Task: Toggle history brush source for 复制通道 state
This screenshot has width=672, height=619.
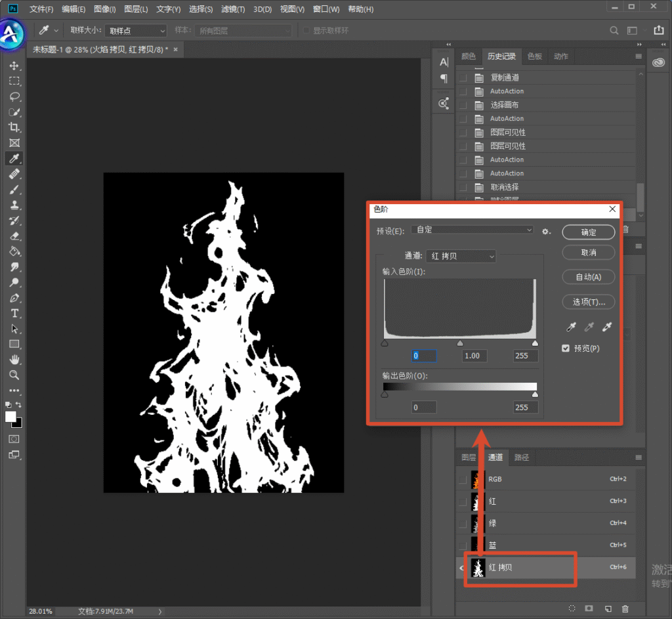Action: 463,77
